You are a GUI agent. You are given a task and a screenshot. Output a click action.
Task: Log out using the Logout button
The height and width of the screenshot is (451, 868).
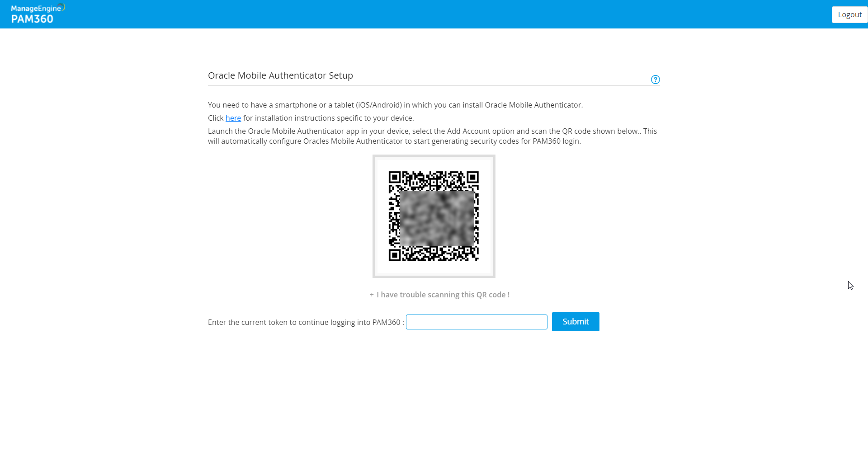[x=849, y=14]
